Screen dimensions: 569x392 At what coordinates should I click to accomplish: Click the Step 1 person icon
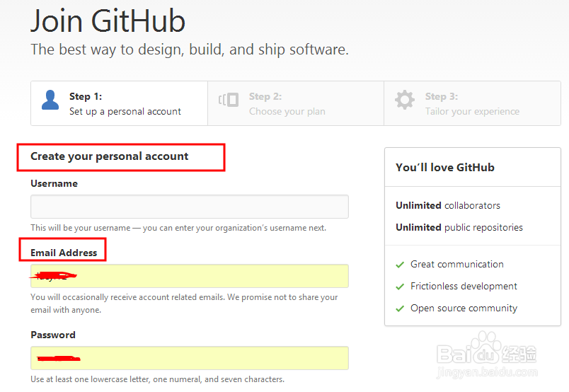coord(50,100)
